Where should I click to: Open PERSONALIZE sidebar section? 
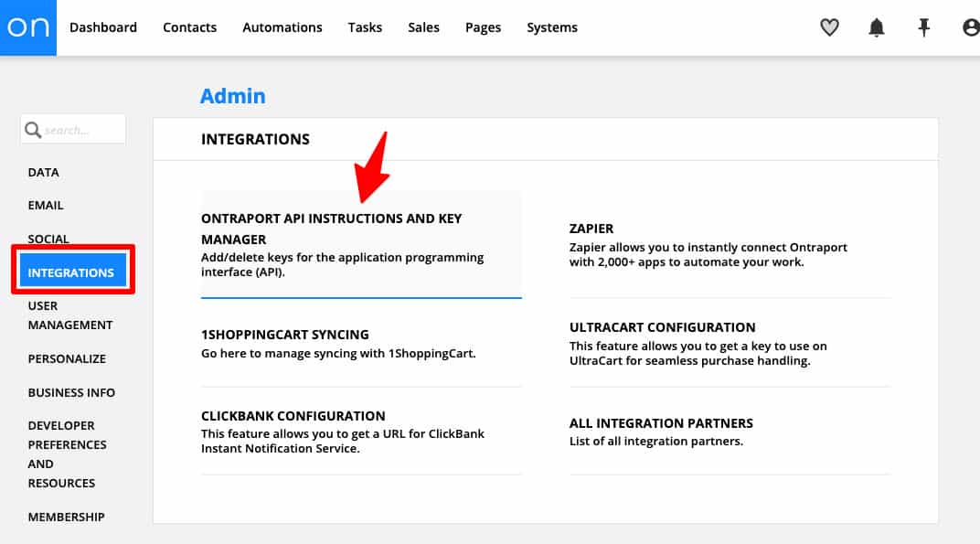[67, 359]
